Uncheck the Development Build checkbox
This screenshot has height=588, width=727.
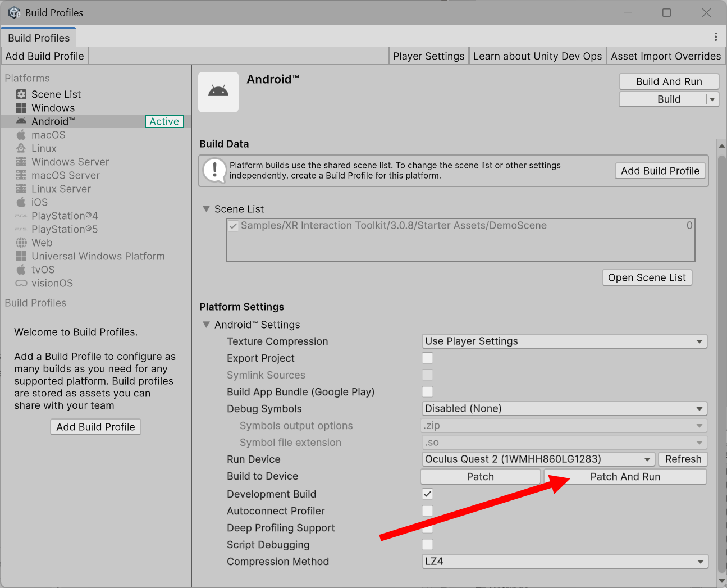click(x=428, y=494)
